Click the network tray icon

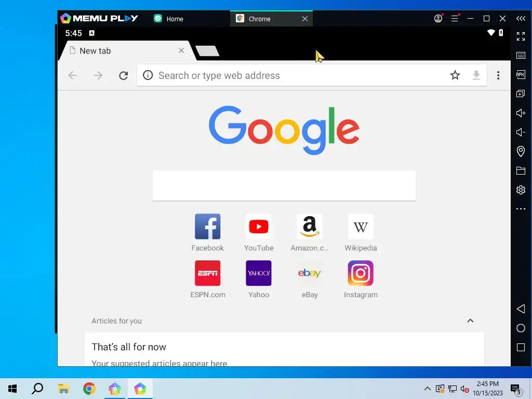pyautogui.click(x=453, y=389)
